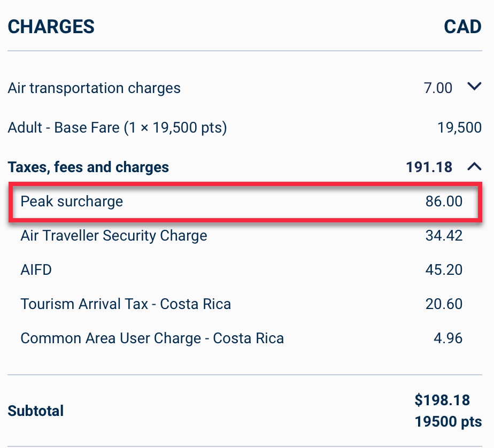Click the Air transportation charges label
Image resolution: width=494 pixels, height=448 pixels.
94,88
